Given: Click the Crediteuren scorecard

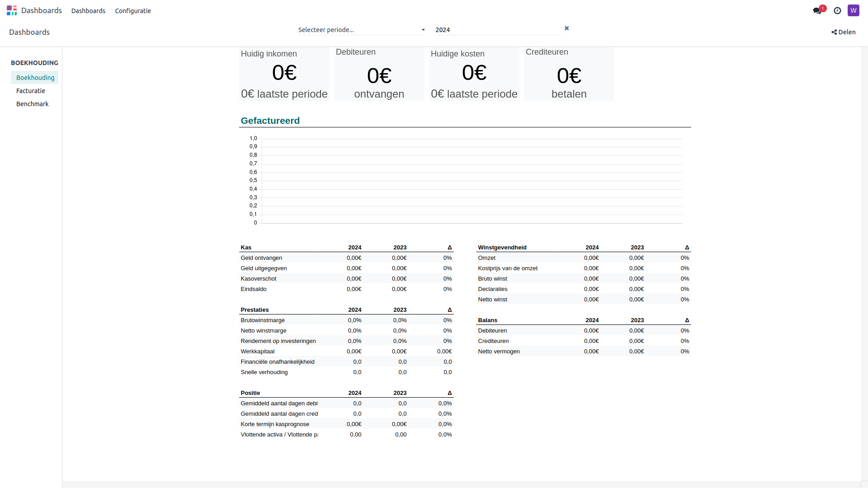Looking at the screenshot, I should tap(569, 74).
